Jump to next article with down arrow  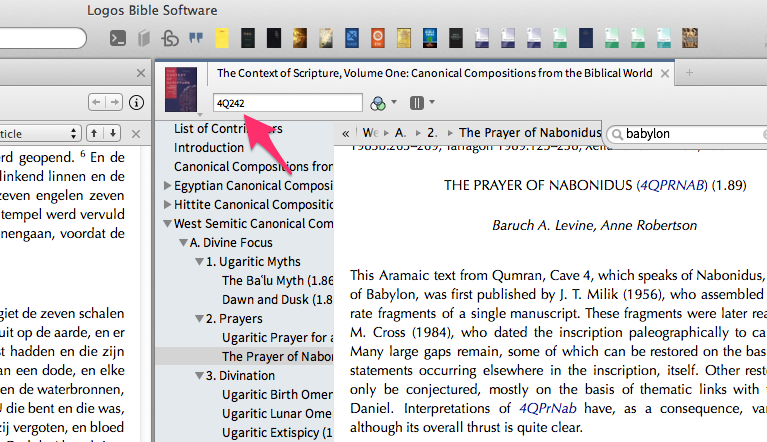[x=113, y=133]
